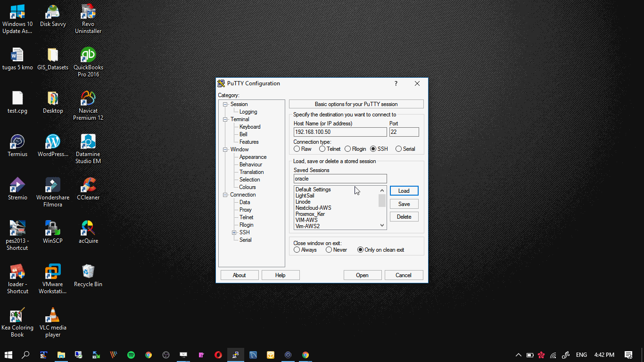Collapse the Window tree branch

(x=225, y=149)
